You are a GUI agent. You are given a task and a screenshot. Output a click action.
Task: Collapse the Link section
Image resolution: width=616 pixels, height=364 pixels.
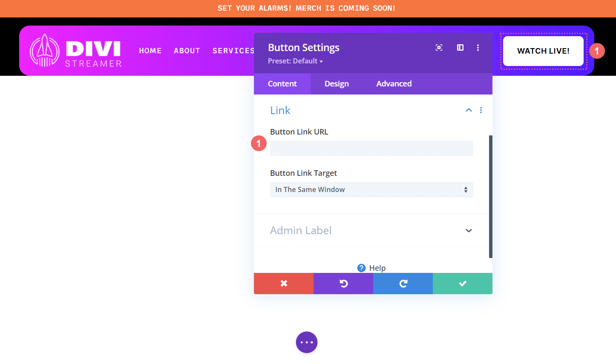click(x=469, y=110)
